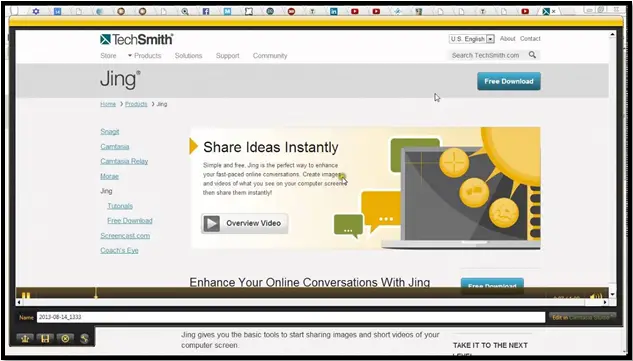Open the Free Download sidebar link
This screenshot has width=633, height=361.
tap(130, 221)
